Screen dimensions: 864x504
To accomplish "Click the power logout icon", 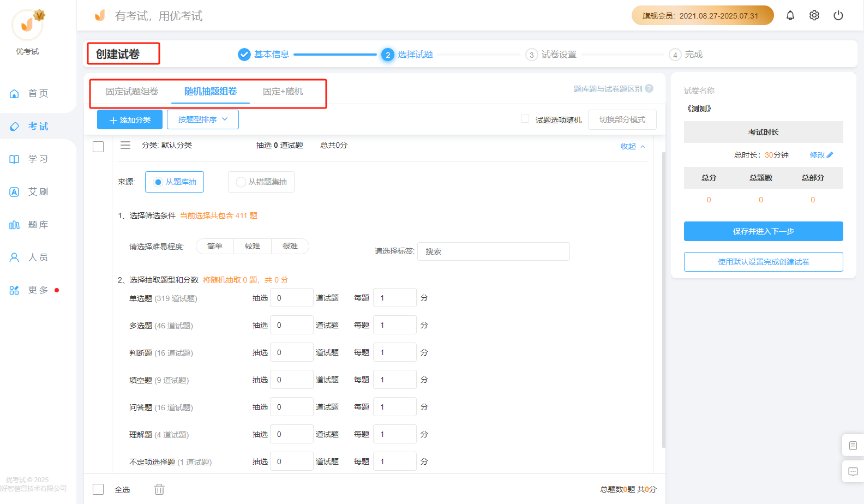I will click(838, 15).
